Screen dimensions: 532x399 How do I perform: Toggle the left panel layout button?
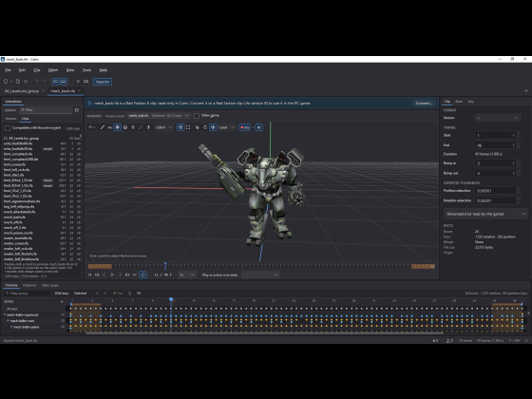[55, 82]
